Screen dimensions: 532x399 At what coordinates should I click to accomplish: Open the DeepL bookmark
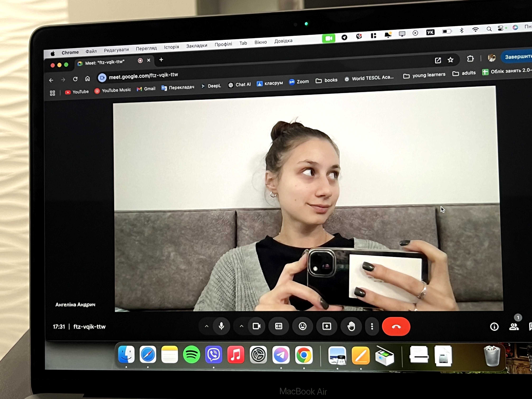click(x=211, y=86)
